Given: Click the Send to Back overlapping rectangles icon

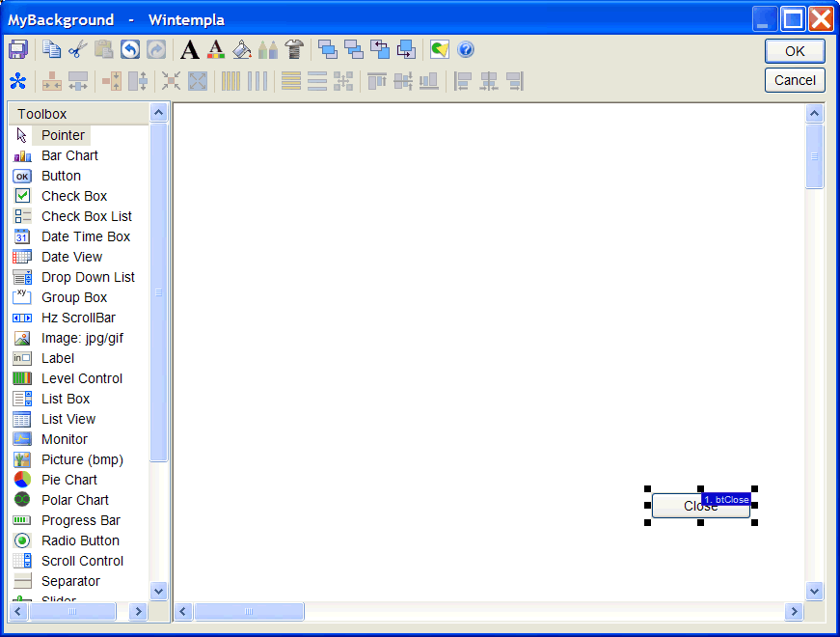Looking at the screenshot, I should (354, 49).
